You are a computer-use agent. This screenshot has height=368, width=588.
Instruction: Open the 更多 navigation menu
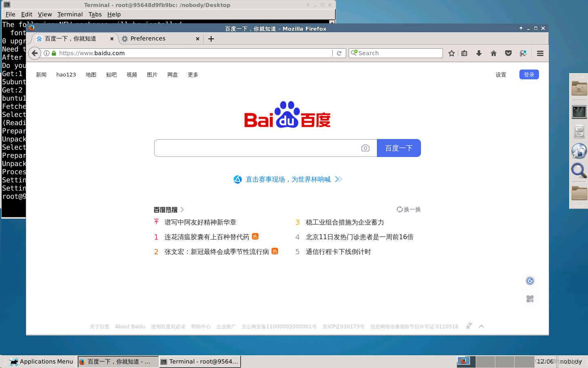pyautogui.click(x=193, y=75)
